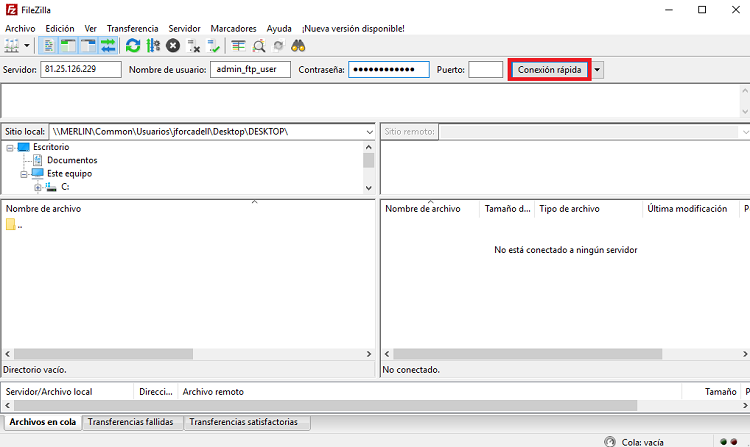Click the Servidor host field
The width and height of the screenshot is (750, 447).
coord(81,69)
